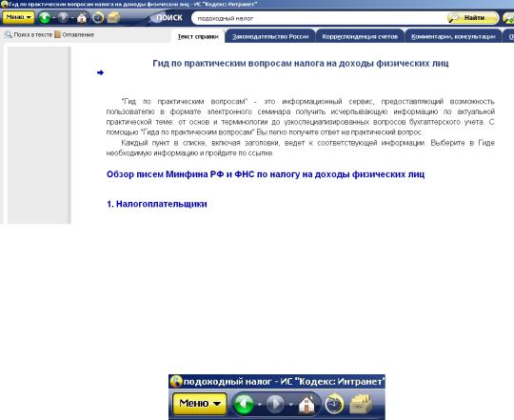This screenshot has width=514, height=420.
Task: Open link Обзор писем Минфина РФ и ФНС
Action: pos(266,174)
